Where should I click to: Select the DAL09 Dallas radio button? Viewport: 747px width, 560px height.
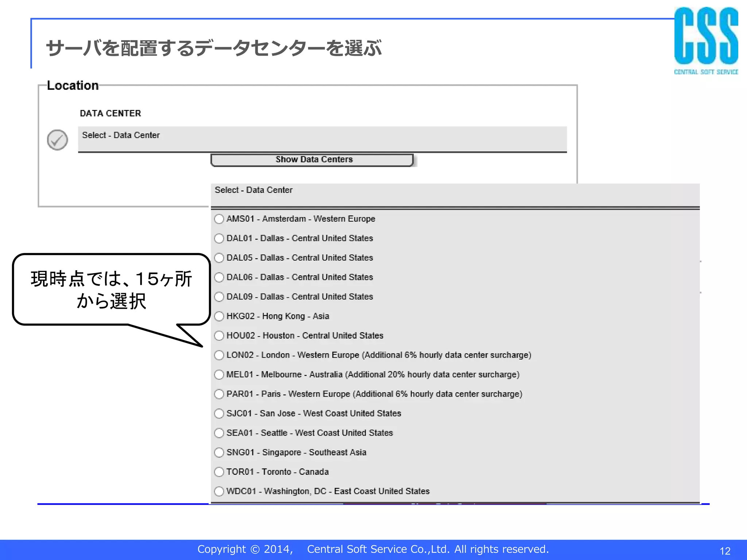219,297
